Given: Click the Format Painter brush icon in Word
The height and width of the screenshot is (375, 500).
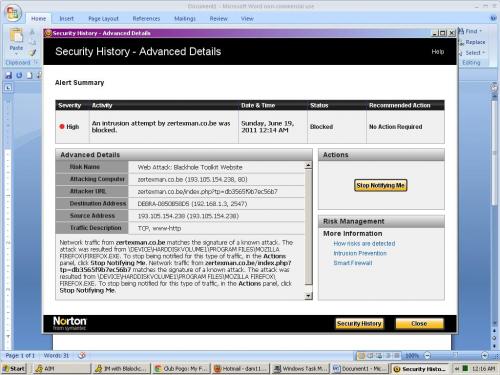Looking at the screenshot, I should tap(32, 53).
